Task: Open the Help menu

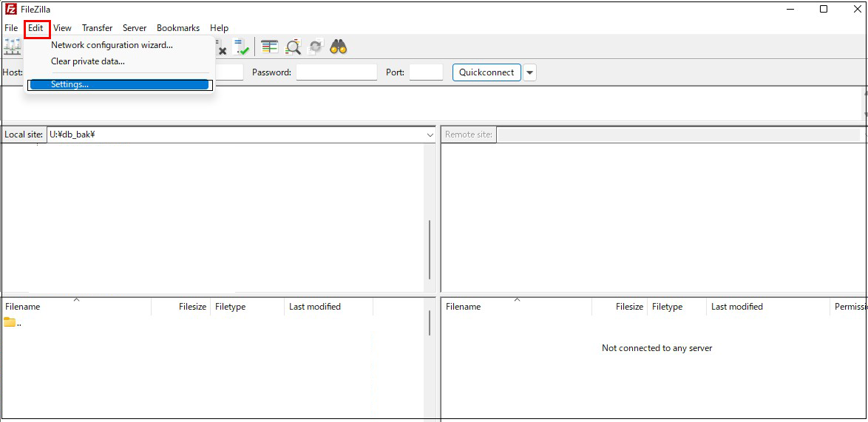Action: coord(219,28)
